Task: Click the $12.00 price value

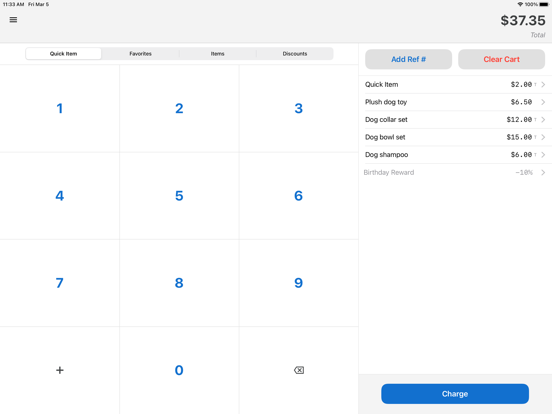Action: [519, 120]
